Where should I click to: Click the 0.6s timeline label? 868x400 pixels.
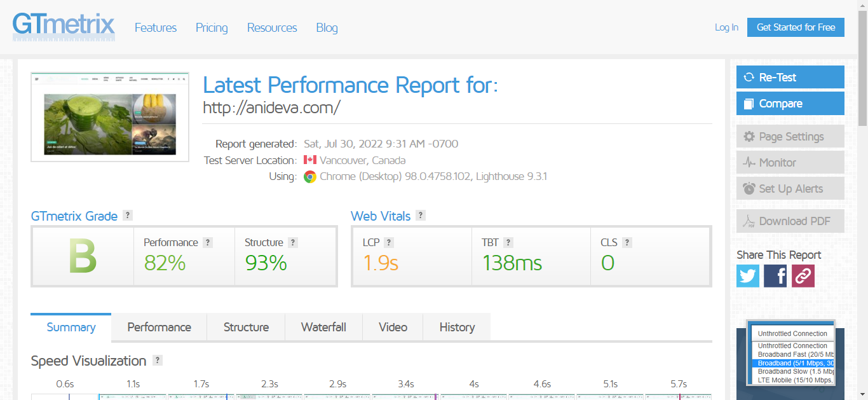point(65,384)
